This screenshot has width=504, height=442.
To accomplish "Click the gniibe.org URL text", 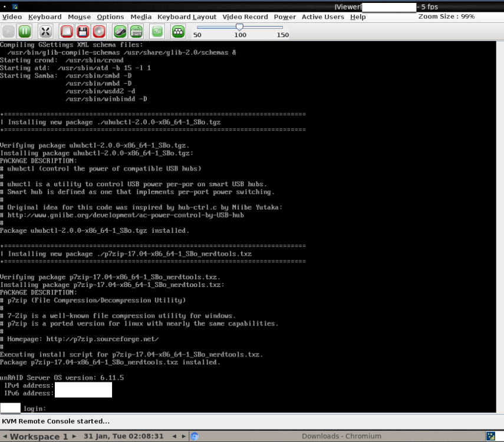I will click(x=126, y=215).
